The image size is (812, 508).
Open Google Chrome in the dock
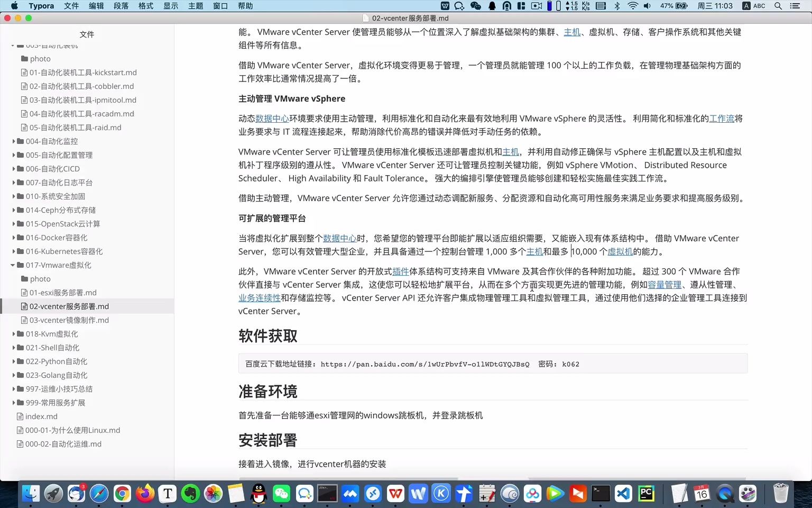pos(122,494)
